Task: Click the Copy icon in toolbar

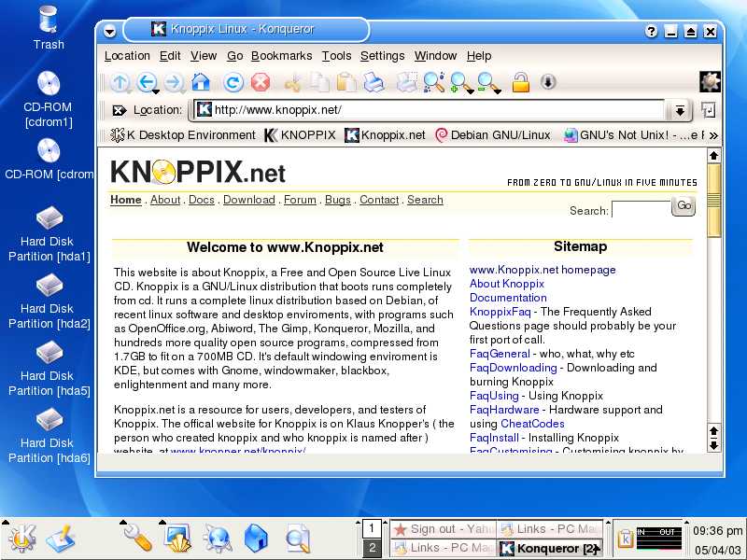Action: coord(319,82)
